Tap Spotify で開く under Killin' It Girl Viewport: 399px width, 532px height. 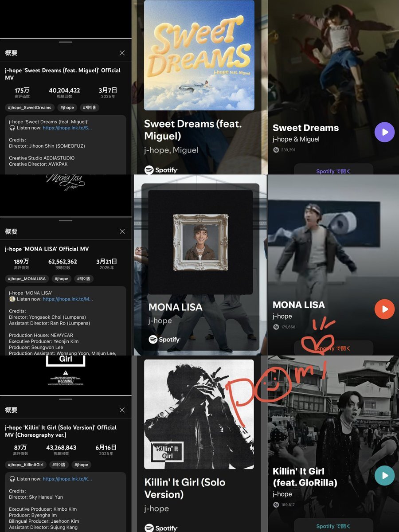coord(333,526)
